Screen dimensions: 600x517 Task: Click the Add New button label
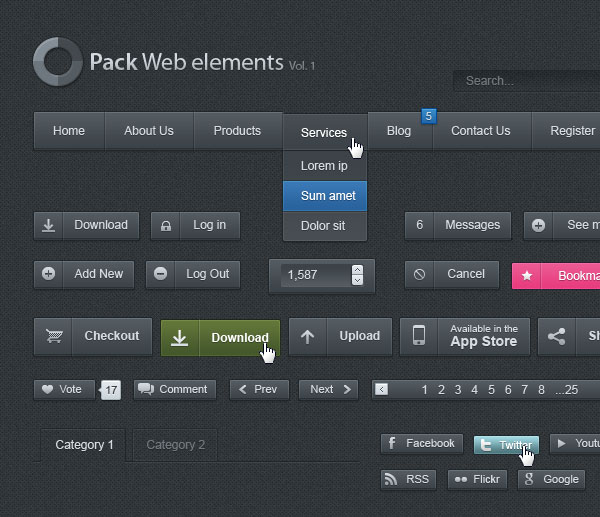coord(99,274)
